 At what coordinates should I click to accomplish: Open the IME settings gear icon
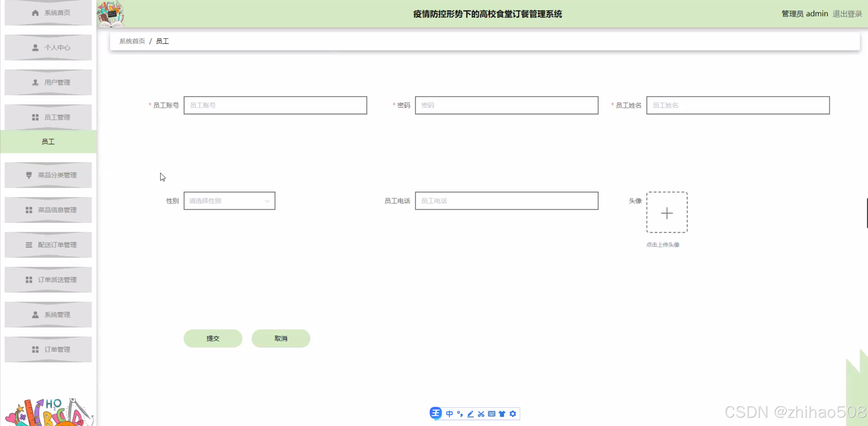tap(513, 414)
